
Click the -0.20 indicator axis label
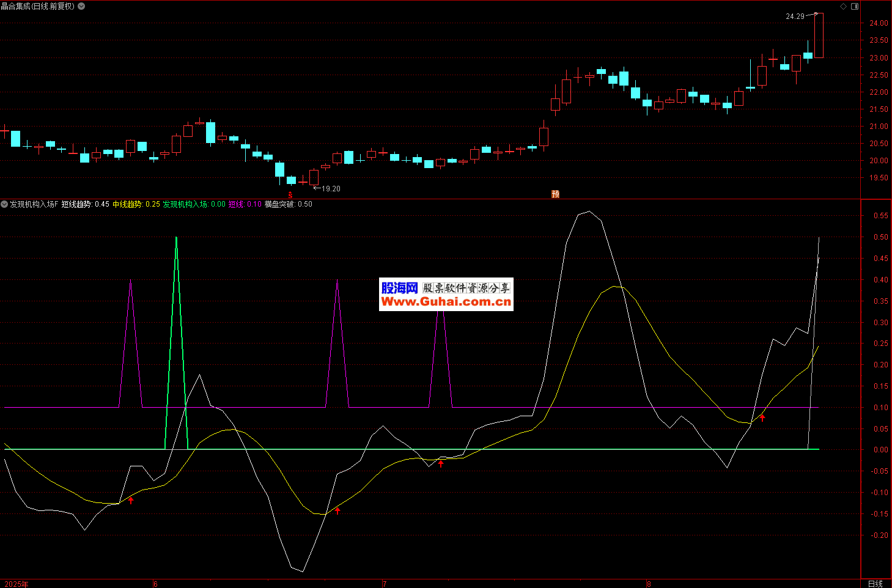point(879,535)
